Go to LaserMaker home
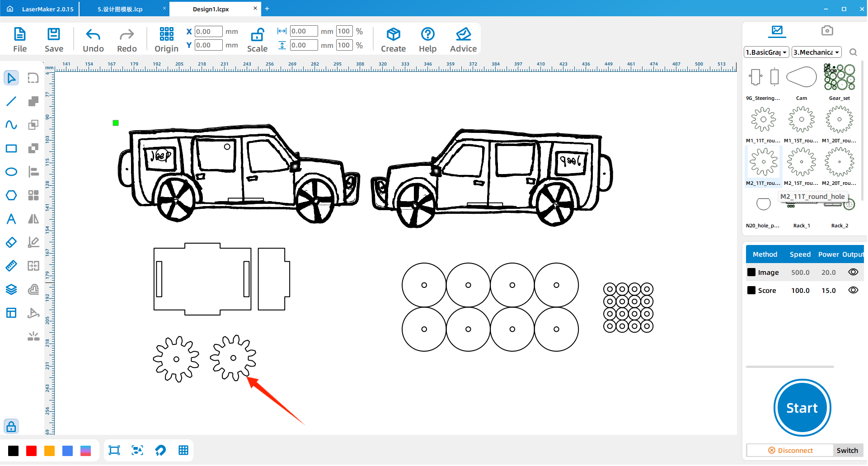 [x=10, y=9]
